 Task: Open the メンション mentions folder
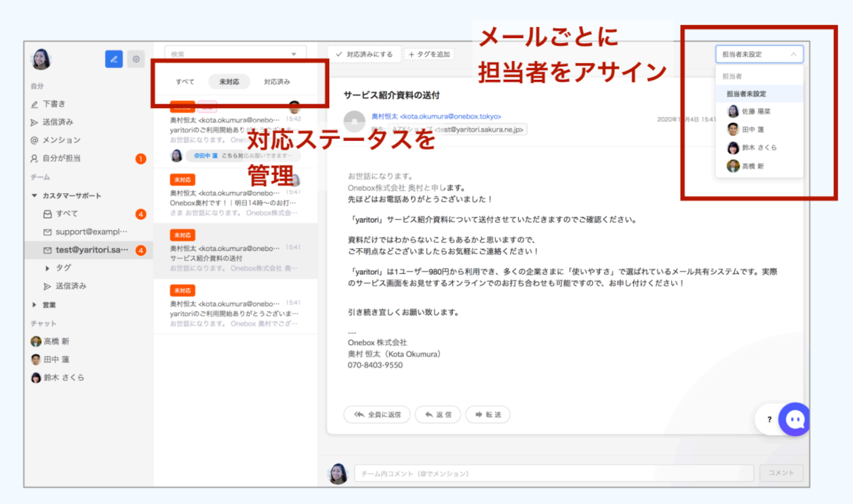(61, 140)
